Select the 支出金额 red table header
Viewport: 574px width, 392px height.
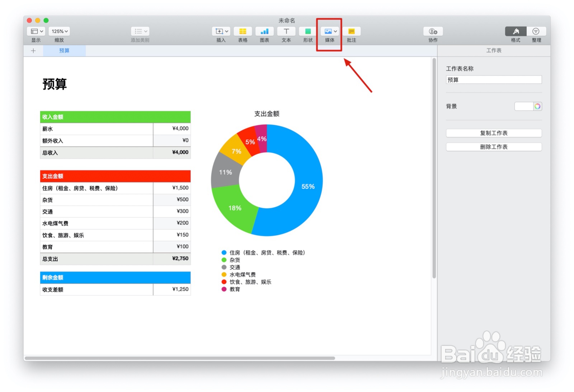[x=115, y=176]
